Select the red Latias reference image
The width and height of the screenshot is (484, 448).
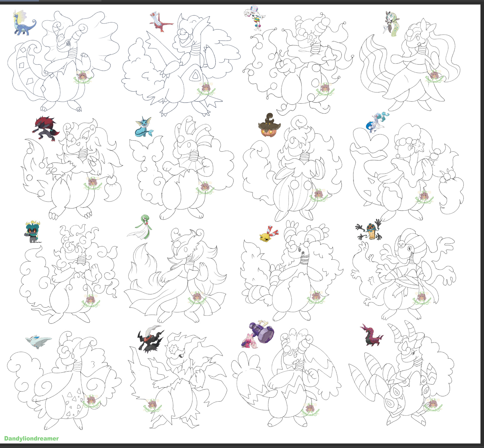coord(161,22)
